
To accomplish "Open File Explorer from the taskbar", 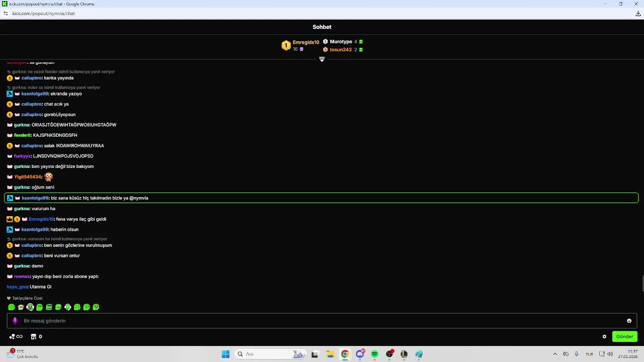I will coord(330,354).
